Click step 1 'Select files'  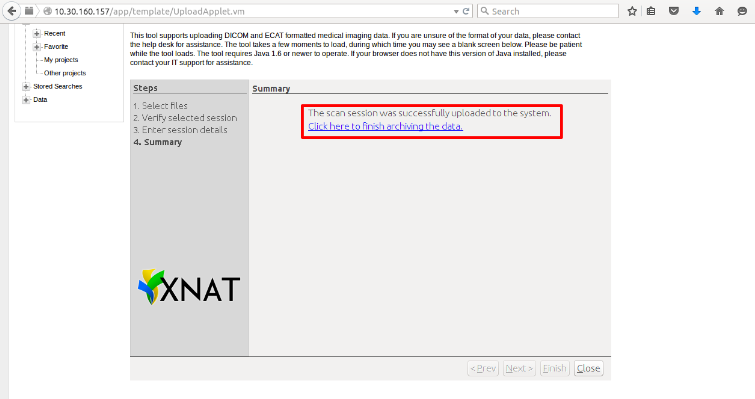(160, 106)
